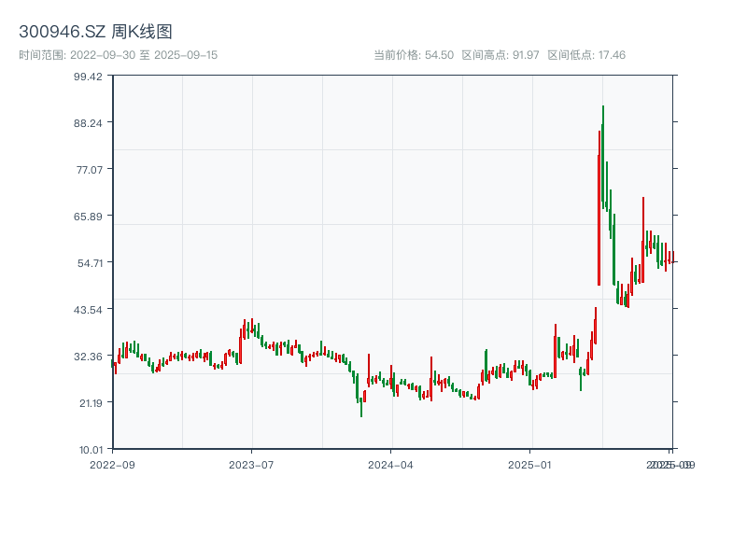The width and height of the screenshot is (747, 560).
Task: Click the y-axis label 99.42
Action: point(88,77)
